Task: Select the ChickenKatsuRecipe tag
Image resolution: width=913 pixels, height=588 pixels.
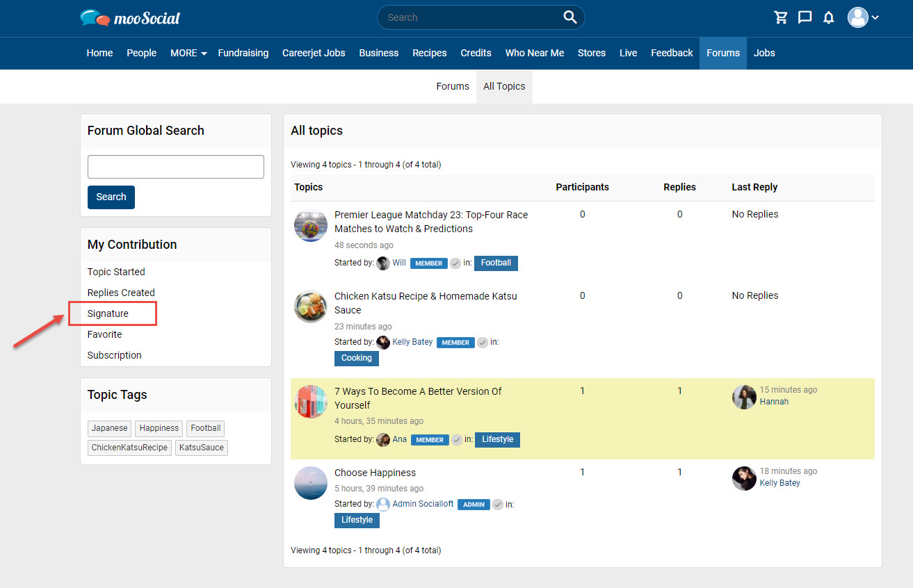Action: [x=130, y=448]
